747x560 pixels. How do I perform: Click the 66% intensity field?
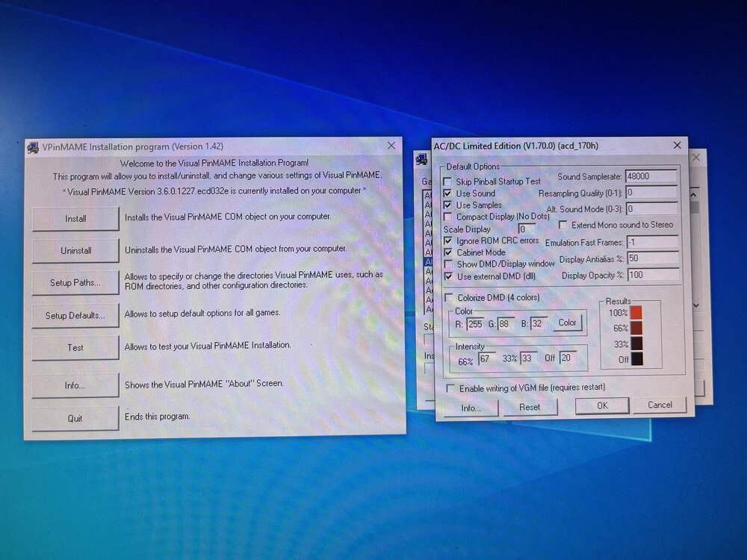[x=487, y=358]
